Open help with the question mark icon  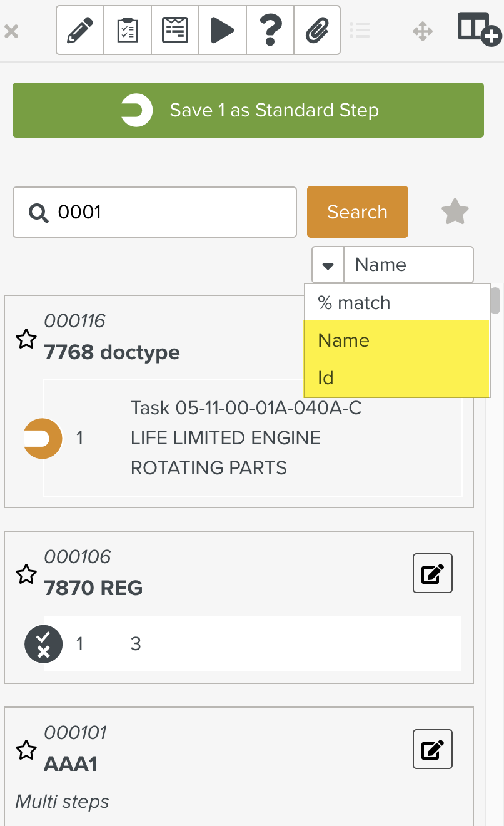coord(270,30)
